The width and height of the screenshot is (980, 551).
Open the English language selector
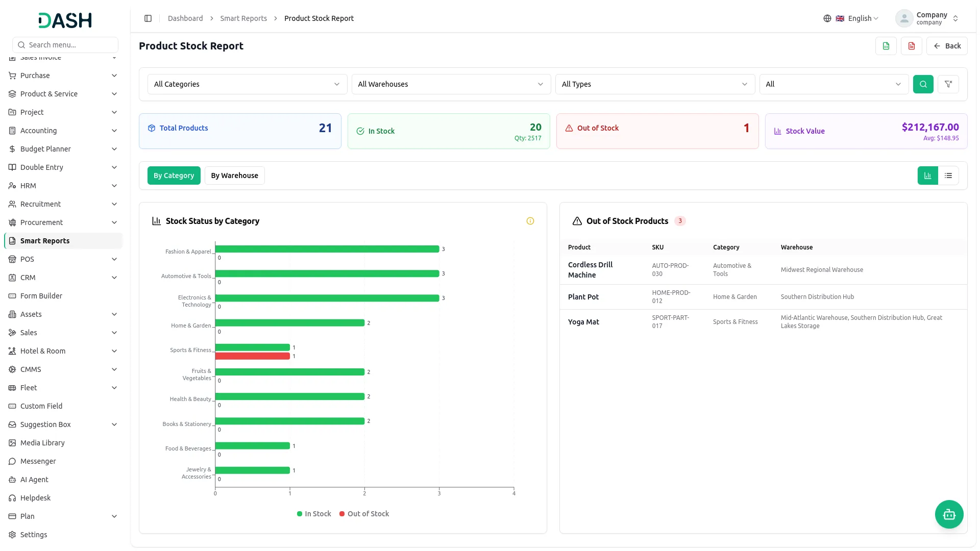click(x=857, y=18)
